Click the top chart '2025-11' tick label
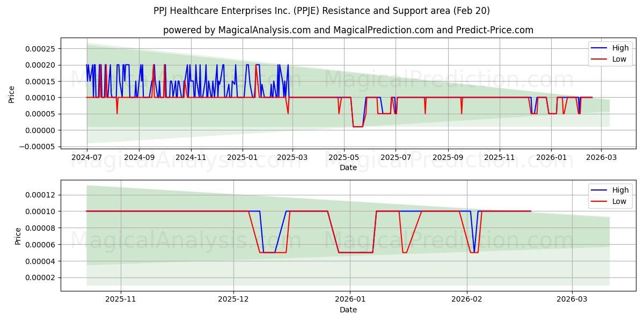 click(x=499, y=157)
